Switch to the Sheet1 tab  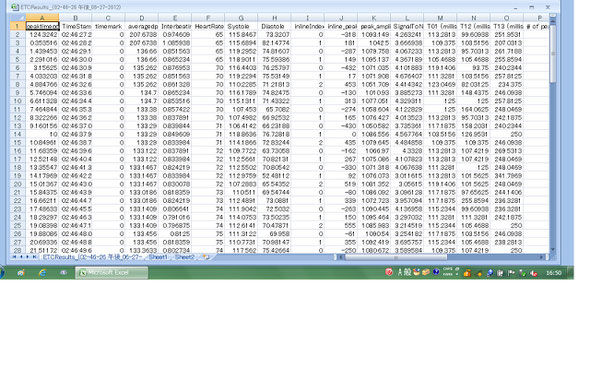pyautogui.click(x=157, y=257)
